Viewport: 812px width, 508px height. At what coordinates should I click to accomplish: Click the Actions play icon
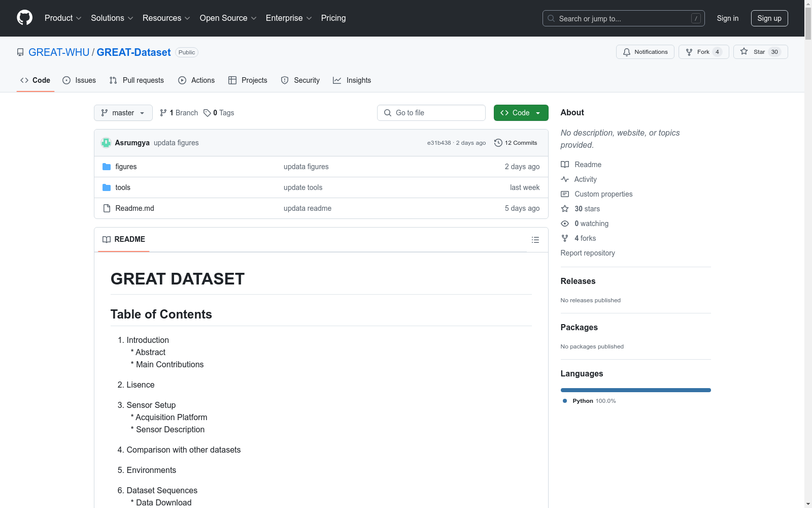[182, 80]
